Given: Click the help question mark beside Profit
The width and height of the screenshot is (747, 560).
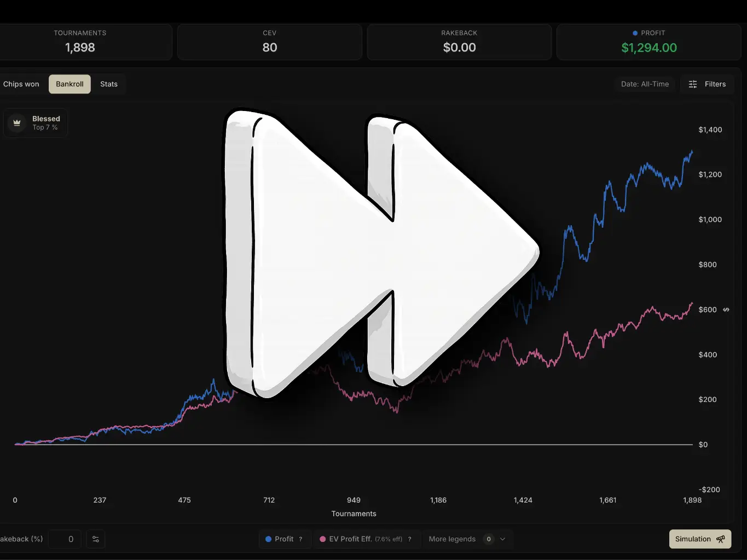Looking at the screenshot, I should [x=300, y=539].
